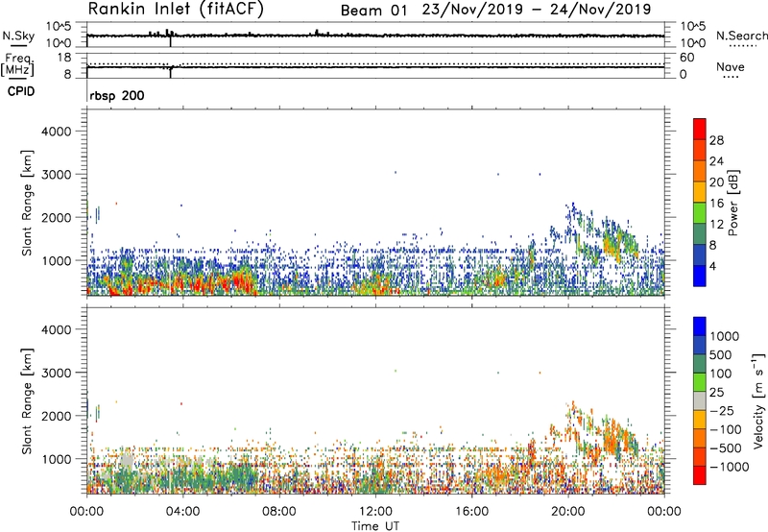Click the 'Slant Range [km]' label of velocity panel
Image resolution: width=768 pixels, height=532 pixels.
[27, 401]
